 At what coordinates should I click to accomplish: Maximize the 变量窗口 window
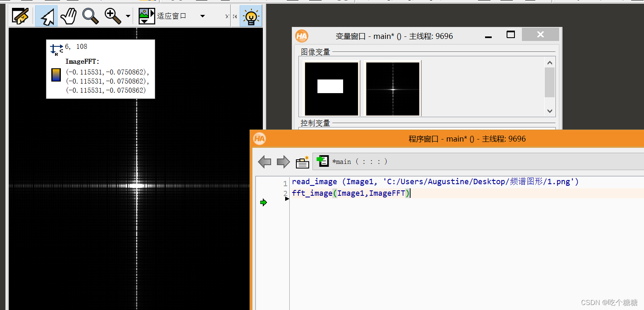click(511, 35)
